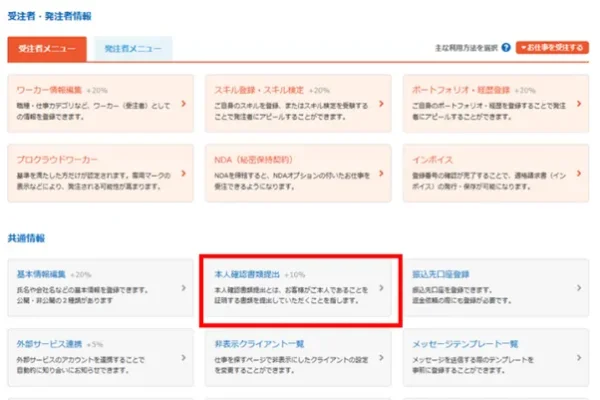
Task: Open the インボイス link
Action: (432, 160)
